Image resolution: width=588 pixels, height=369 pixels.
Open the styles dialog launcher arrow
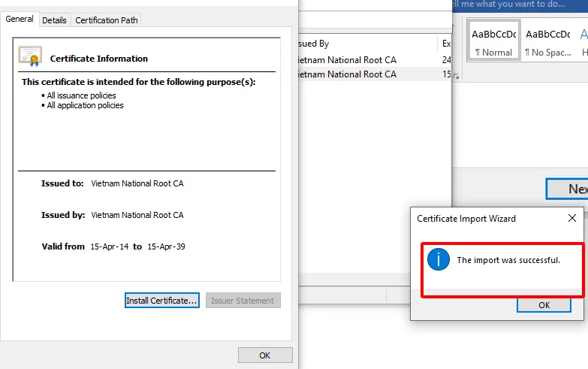[x=457, y=76]
